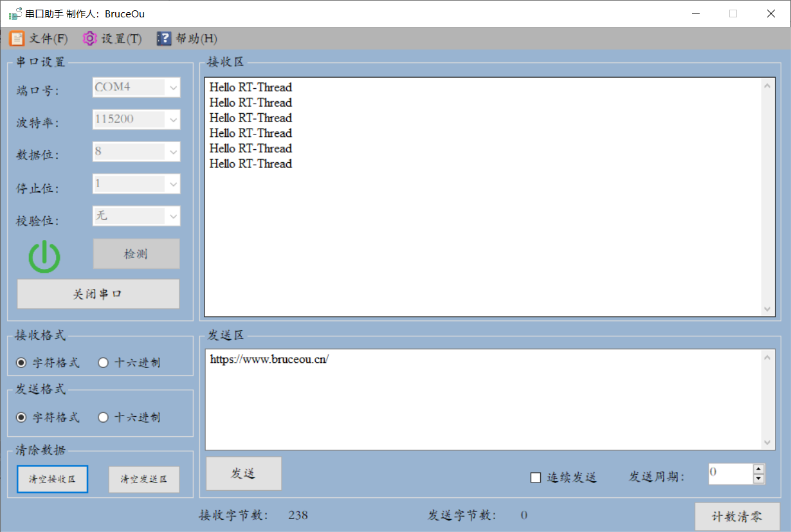The height and width of the screenshot is (532, 791).
Task: Decrease 发送周期 with the down arrow
Action: tap(759, 479)
